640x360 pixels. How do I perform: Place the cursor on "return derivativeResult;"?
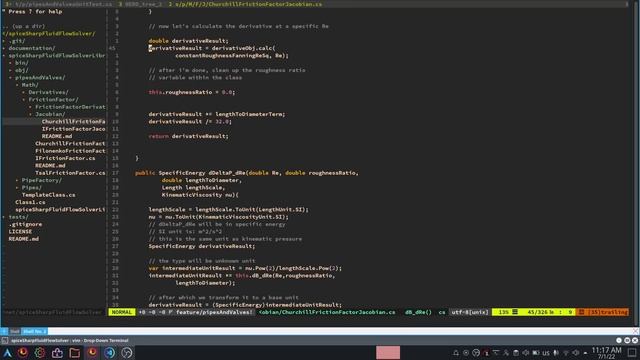(x=188, y=136)
